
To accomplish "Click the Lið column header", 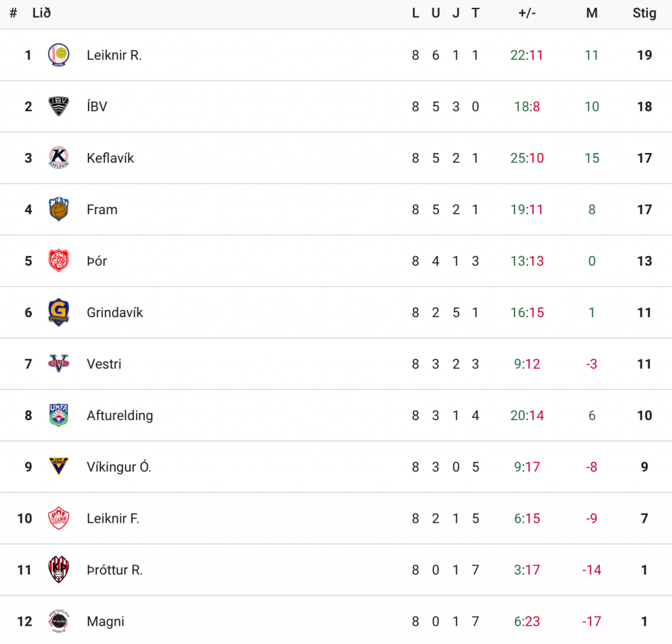I will point(41,13).
